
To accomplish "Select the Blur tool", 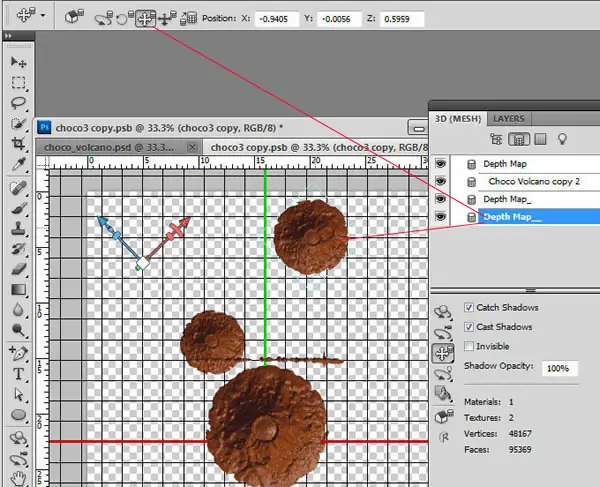I will [18, 310].
